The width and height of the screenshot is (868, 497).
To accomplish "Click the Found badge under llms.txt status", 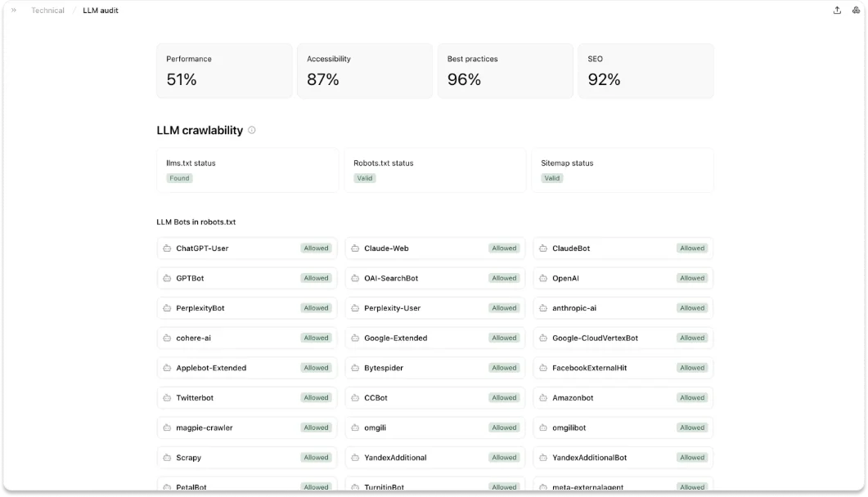I will point(179,178).
